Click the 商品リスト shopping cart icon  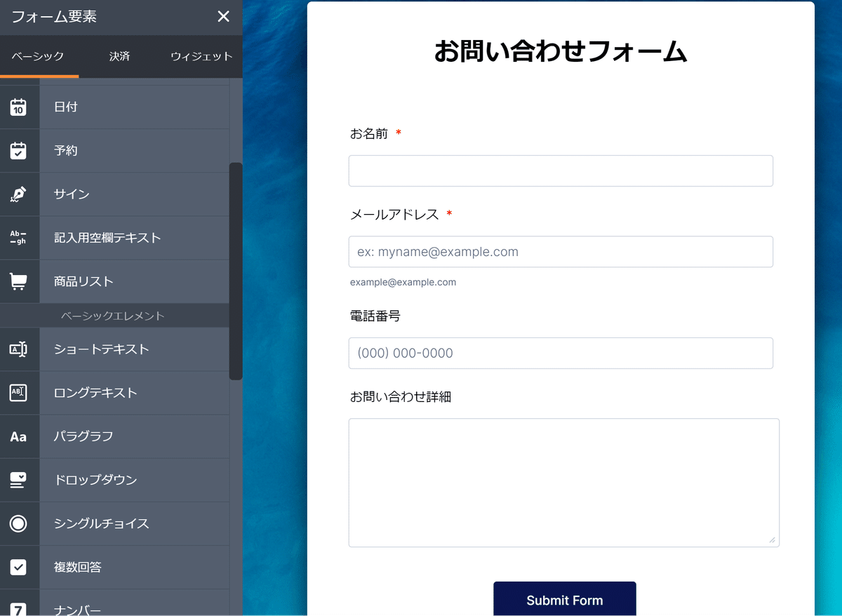pyautogui.click(x=18, y=281)
